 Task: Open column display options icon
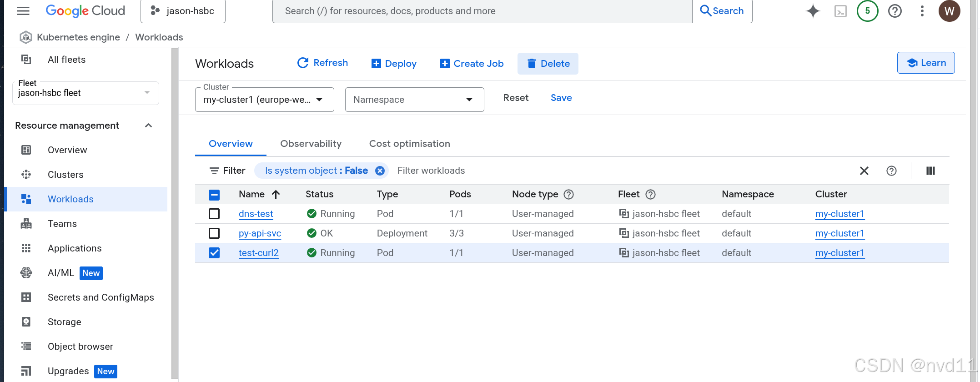pos(930,171)
